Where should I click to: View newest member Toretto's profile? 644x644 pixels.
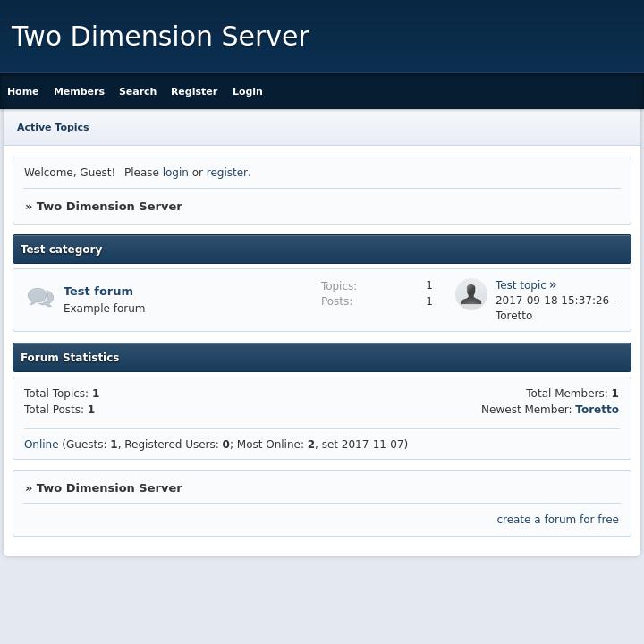597,410
